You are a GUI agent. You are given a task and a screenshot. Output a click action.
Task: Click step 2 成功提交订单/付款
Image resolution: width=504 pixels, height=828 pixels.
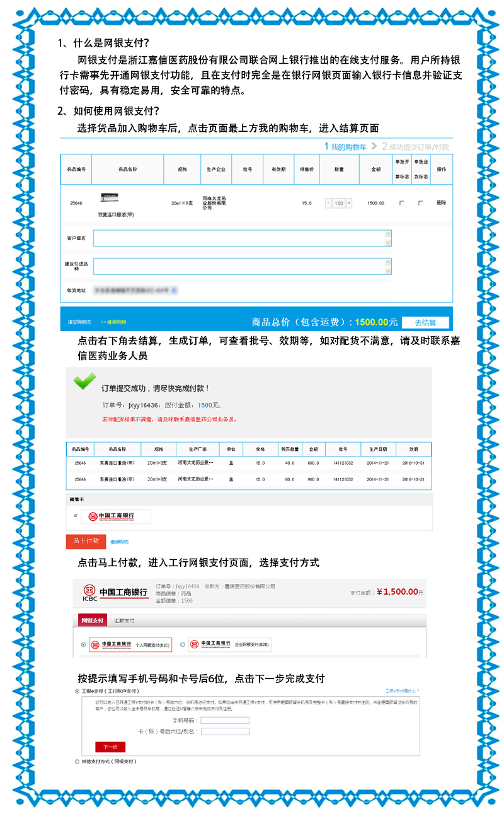pos(415,147)
